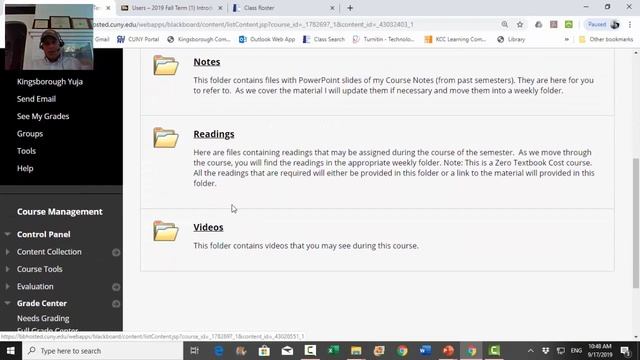Expand the Content Collection section
This screenshot has height=360, width=640.
[7, 252]
